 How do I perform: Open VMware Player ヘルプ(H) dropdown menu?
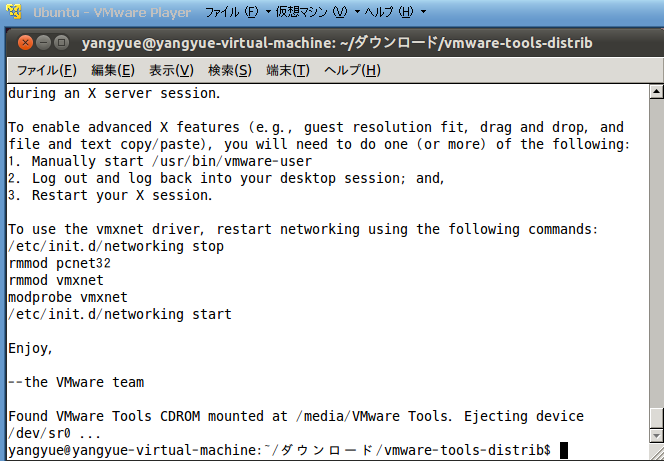coord(395,12)
